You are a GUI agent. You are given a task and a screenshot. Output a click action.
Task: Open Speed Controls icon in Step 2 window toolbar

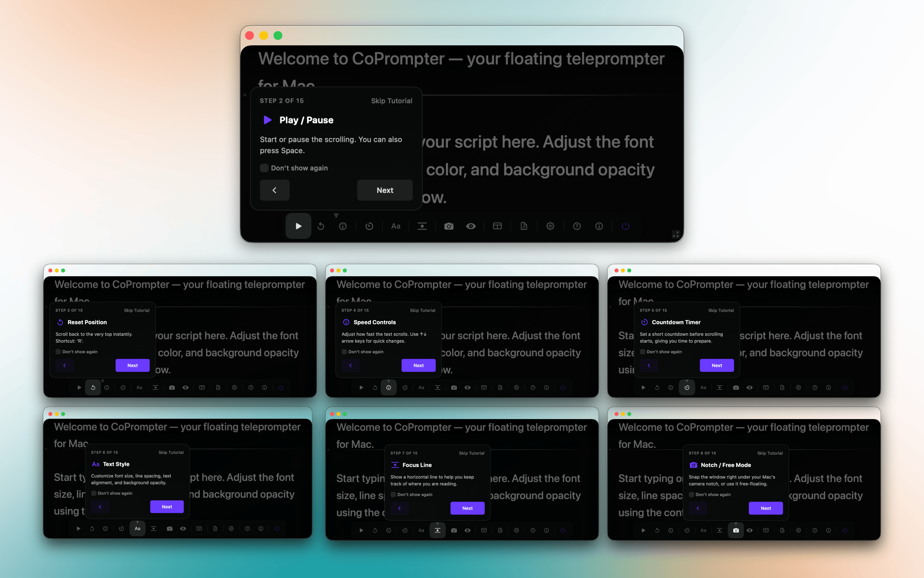[343, 226]
